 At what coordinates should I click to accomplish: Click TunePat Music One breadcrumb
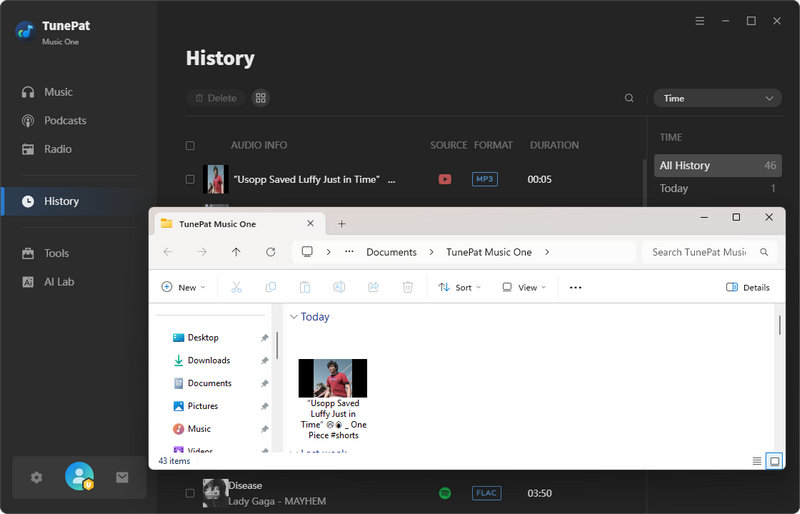(489, 252)
